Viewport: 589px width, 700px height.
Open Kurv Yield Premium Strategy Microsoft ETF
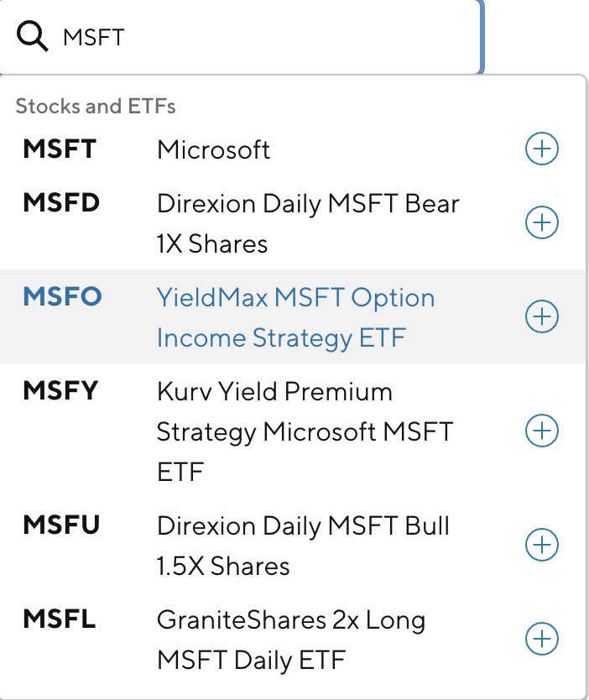[304, 431]
